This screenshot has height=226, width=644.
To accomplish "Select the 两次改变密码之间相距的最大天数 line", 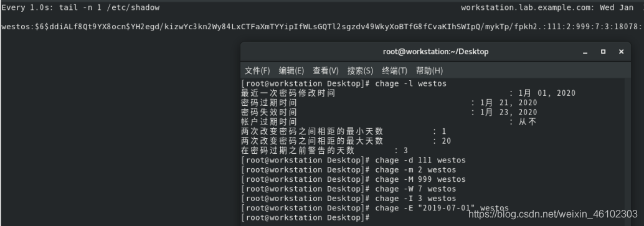I will tap(346, 141).
